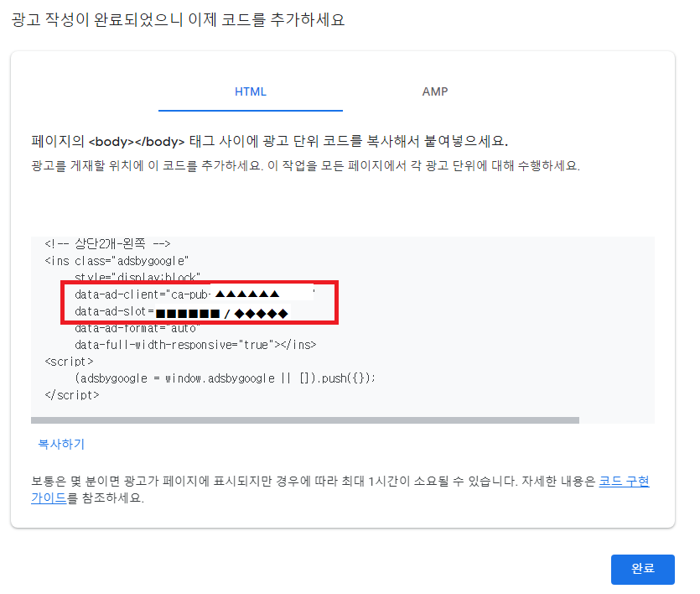Click the heading 광고 작성이 완료되었으니 이제 코드를 추가하세요
This screenshot has height=594, width=700.
click(178, 19)
